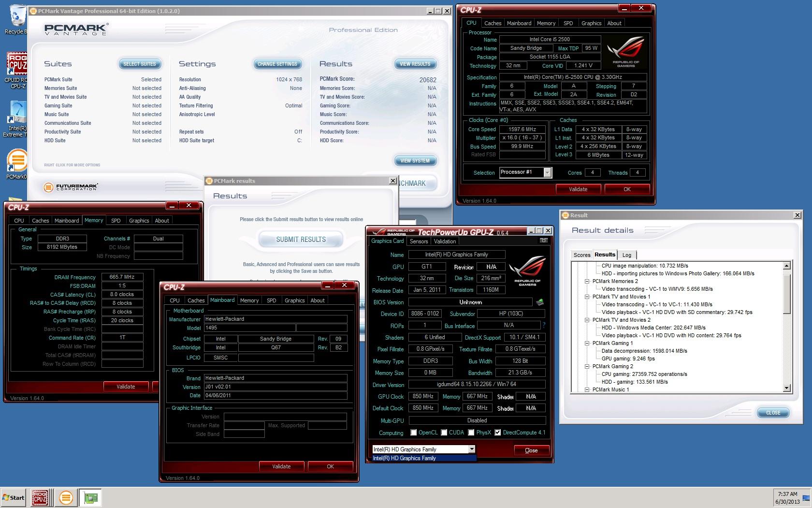Image resolution: width=812 pixels, height=508 pixels.
Task: Open the GPU-Z graphics adapter dropdown
Action: tap(472, 449)
